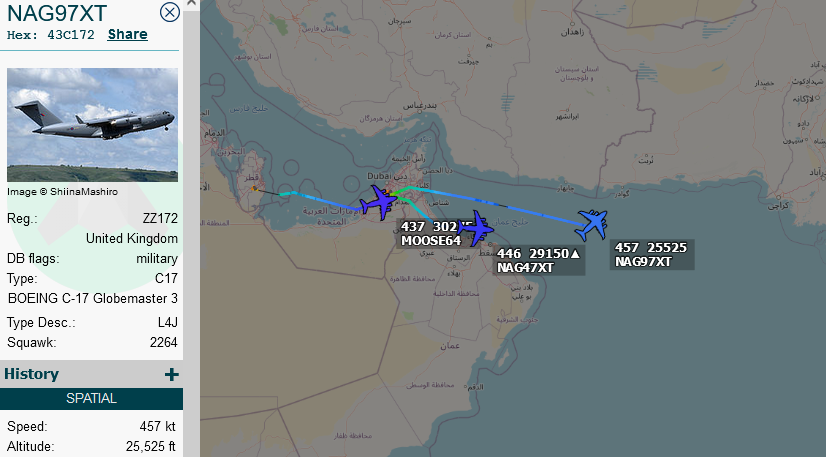Select the NAG97XT aircraft icon on map

click(593, 224)
